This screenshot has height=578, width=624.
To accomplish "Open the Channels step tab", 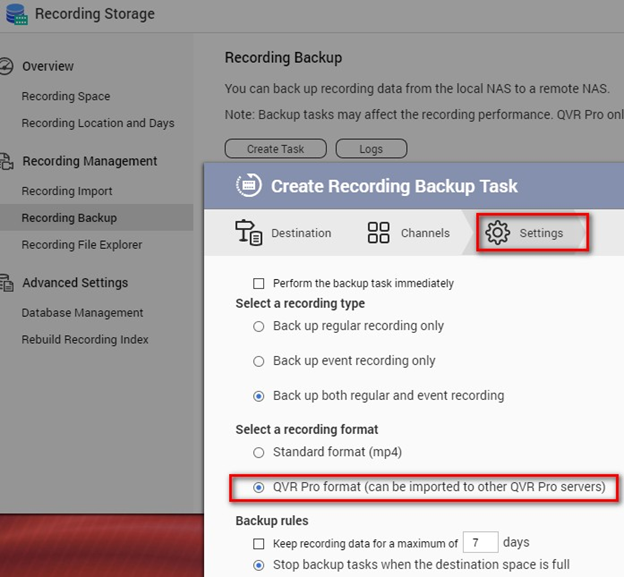I will pyautogui.click(x=409, y=233).
